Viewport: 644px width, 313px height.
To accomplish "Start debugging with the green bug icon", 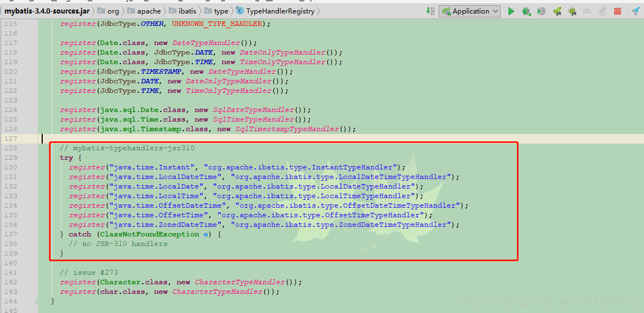I will tap(526, 11).
